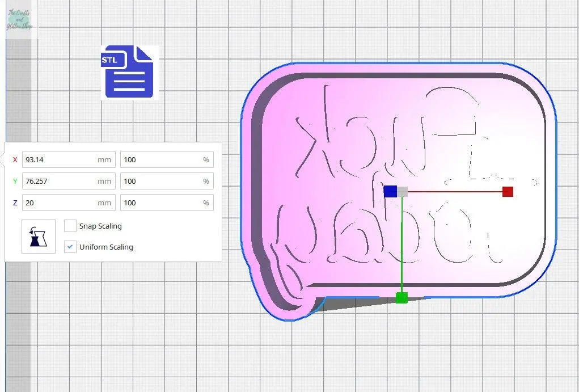Click the reset scale button

39,237
